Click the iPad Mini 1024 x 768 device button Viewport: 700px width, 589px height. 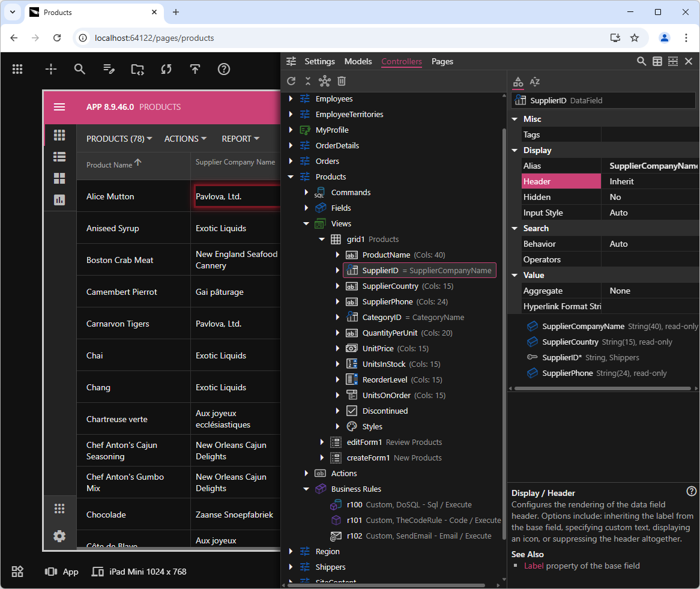(x=139, y=572)
